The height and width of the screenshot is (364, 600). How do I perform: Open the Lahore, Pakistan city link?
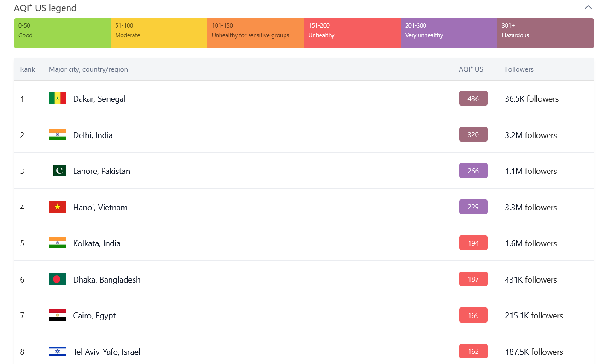tap(102, 171)
